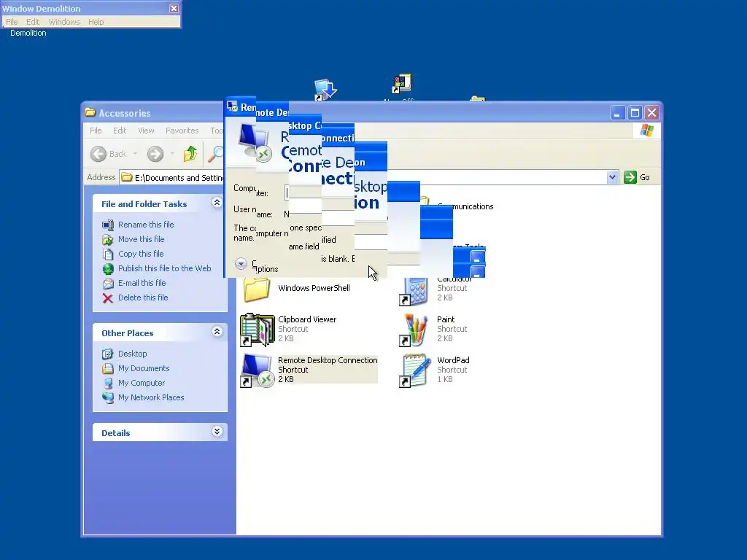Screen dimensions: 747x560
Task: Collapse the Other Places panel
Action: 217,332
